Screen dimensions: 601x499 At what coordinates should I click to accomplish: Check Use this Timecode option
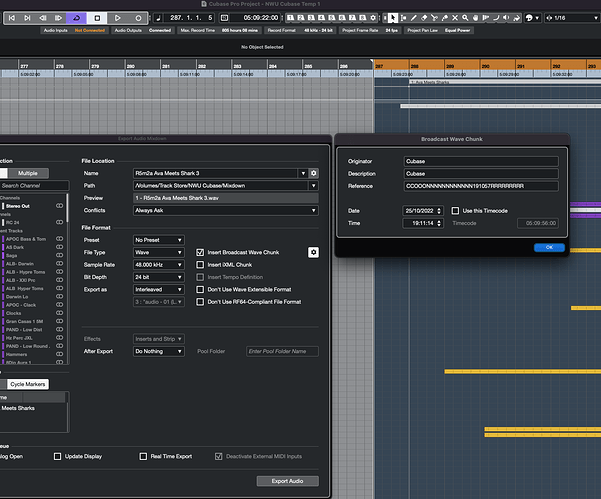tap(455, 211)
